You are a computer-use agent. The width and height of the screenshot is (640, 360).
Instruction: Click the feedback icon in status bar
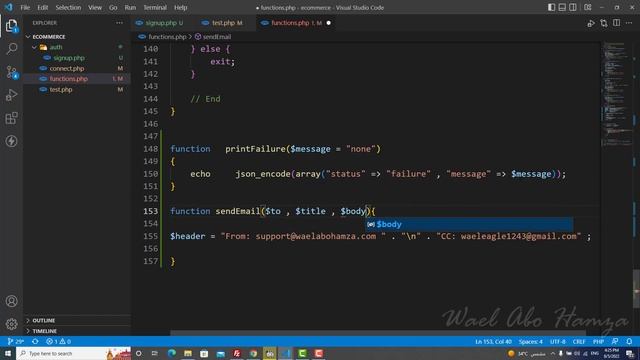(x=615, y=341)
